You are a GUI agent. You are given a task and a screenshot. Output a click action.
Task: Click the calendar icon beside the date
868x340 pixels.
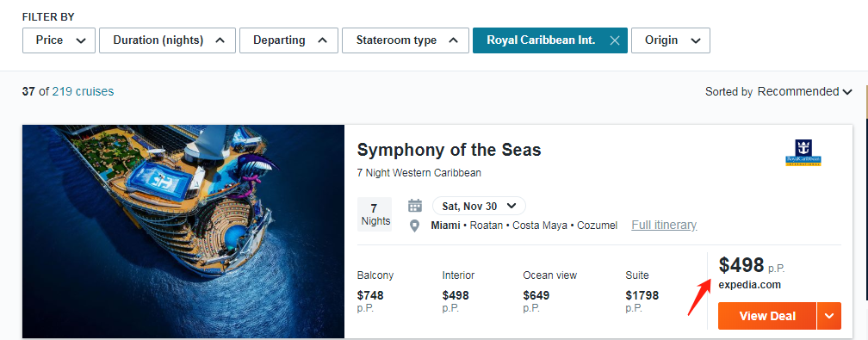pos(415,206)
